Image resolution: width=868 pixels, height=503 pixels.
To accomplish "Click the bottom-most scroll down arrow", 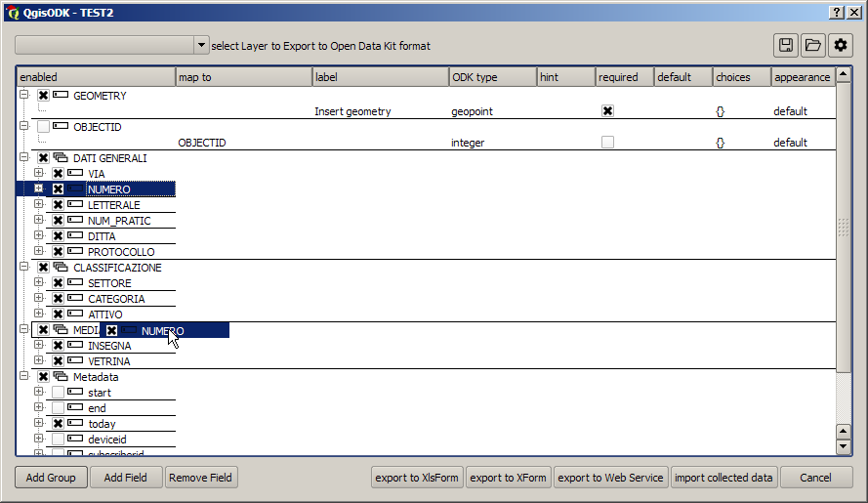I will tap(843, 446).
